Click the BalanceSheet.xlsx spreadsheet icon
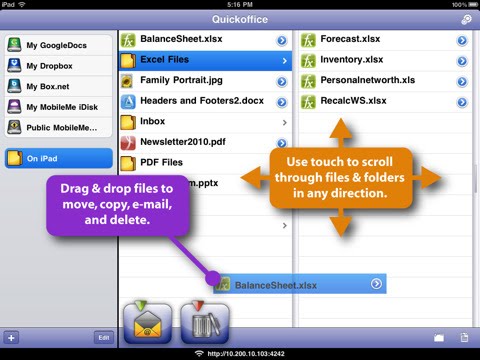Viewport: 480px width, 360px height. pos(128,40)
